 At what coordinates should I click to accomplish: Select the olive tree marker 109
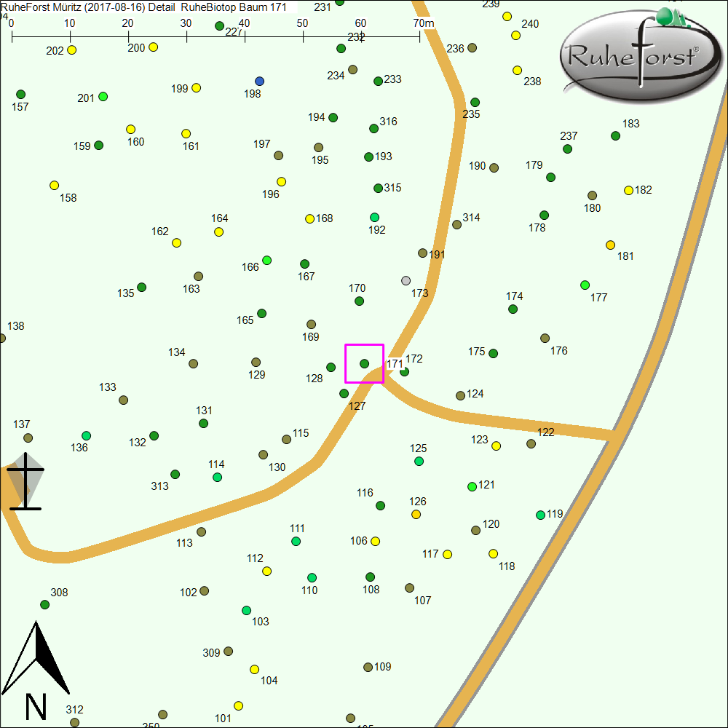pos(368,668)
